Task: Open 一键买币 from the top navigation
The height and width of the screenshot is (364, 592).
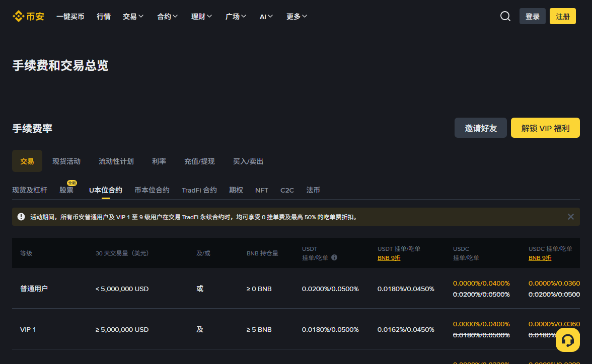Action: (70, 17)
